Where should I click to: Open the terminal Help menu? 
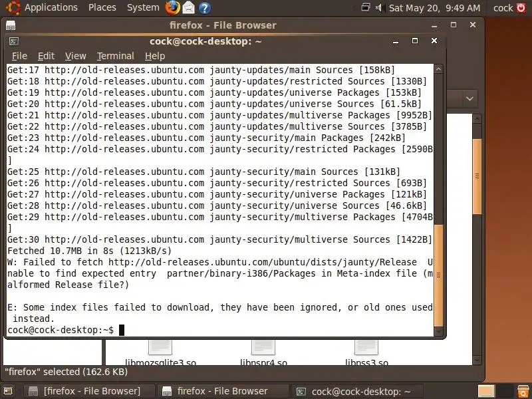155,56
